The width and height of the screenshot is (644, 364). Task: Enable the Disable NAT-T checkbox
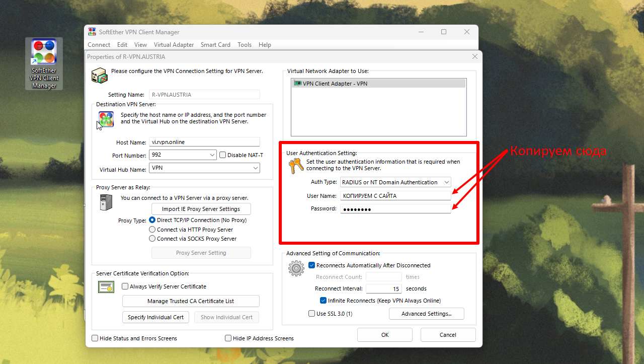click(223, 155)
